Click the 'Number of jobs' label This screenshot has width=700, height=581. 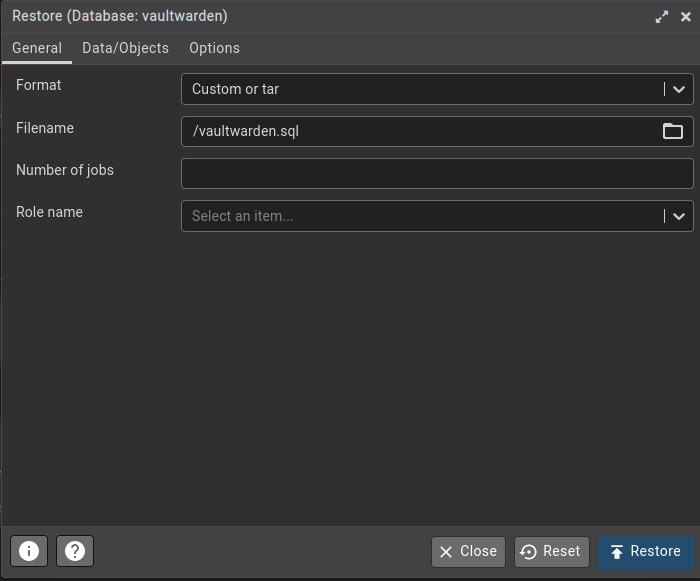click(x=65, y=170)
